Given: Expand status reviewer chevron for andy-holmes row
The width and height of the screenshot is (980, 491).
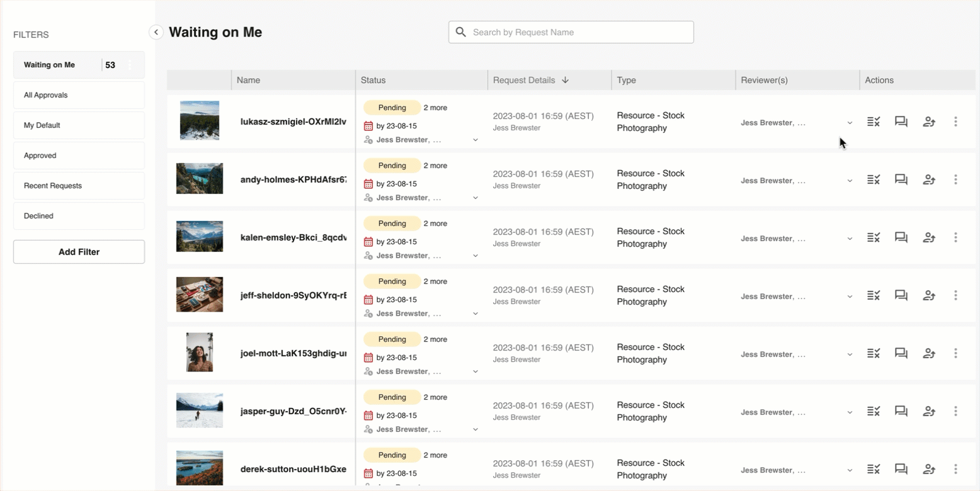Looking at the screenshot, I should coord(476,198).
